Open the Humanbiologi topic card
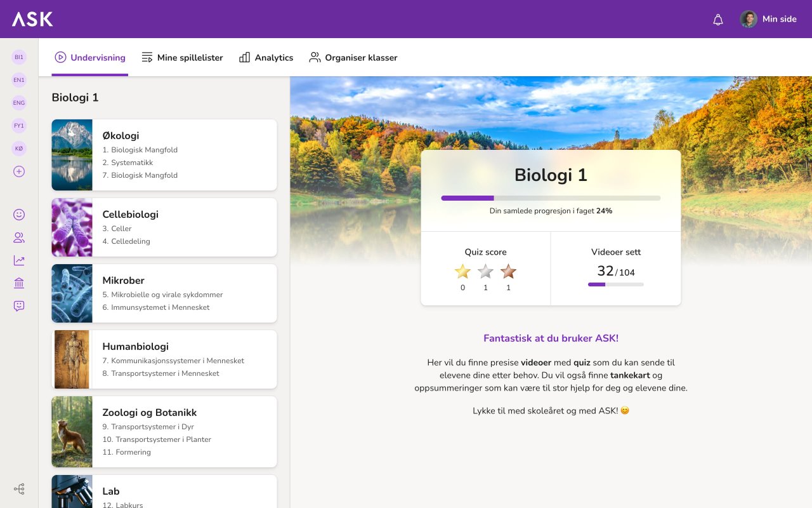This screenshot has height=508, width=812. 164,359
